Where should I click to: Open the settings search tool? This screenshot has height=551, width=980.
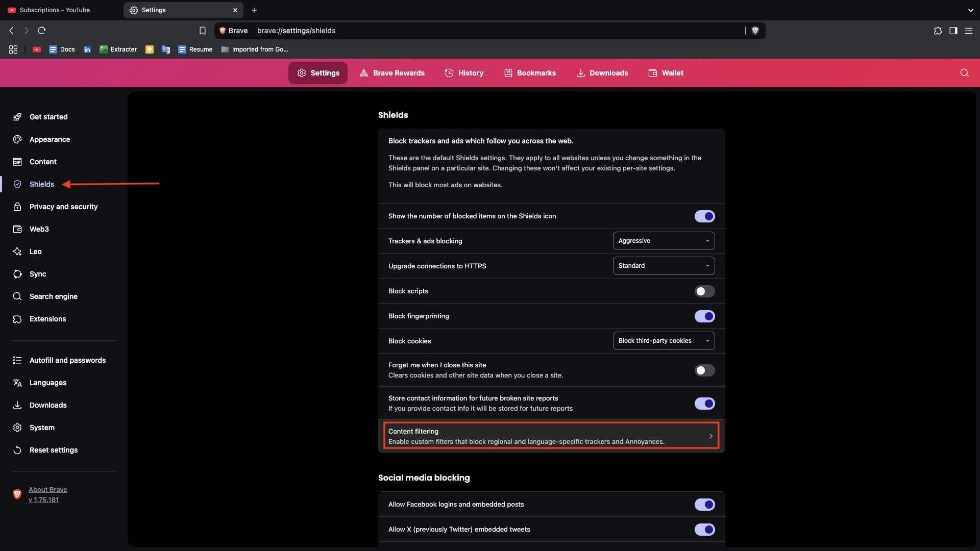click(964, 73)
